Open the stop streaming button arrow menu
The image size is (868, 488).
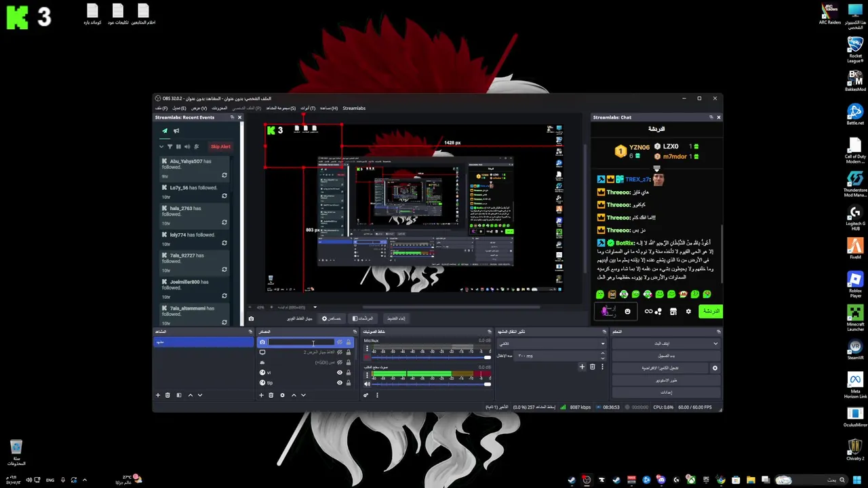(715, 344)
